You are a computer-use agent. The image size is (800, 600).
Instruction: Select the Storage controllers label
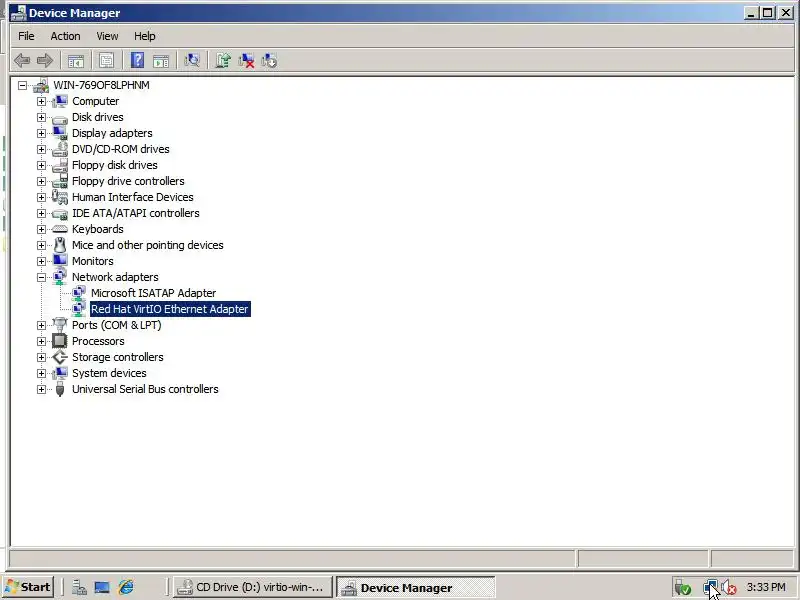[x=118, y=357]
